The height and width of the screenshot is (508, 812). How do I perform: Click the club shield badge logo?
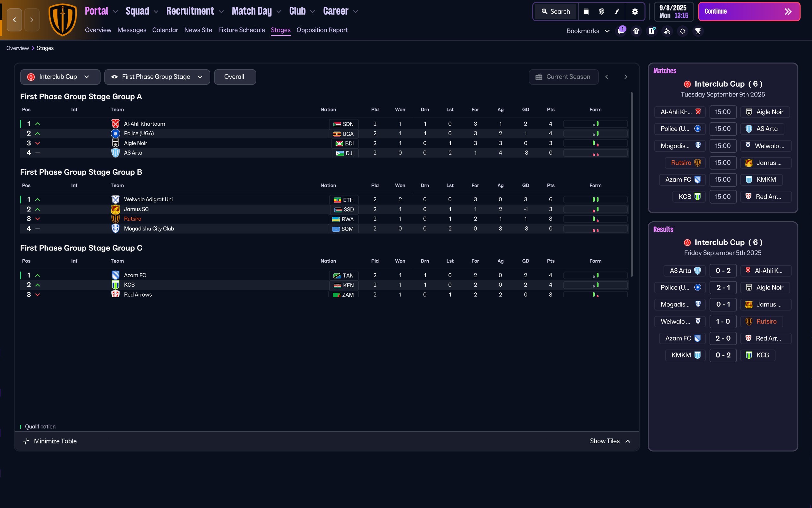click(62, 19)
